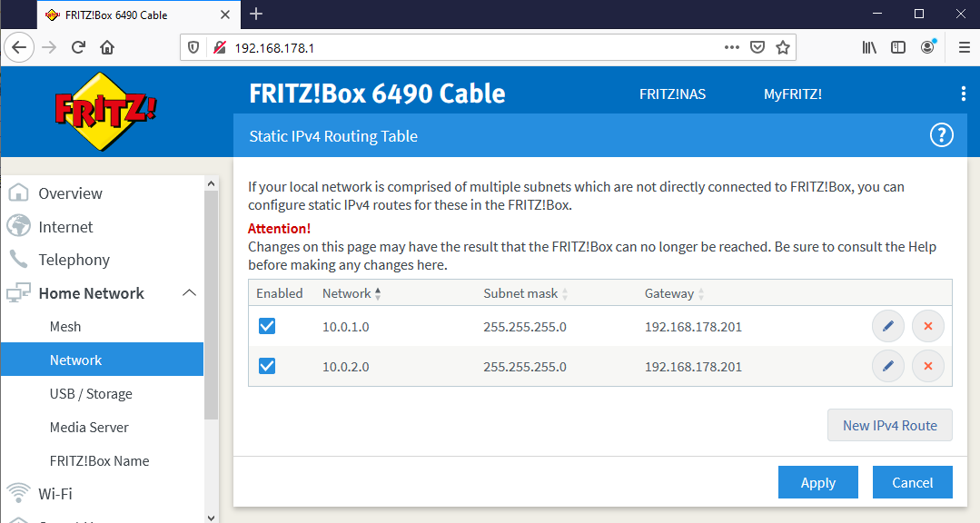The height and width of the screenshot is (523, 980).
Task: Disable the 10.0.1.0 route checkbox
Action: 267,326
